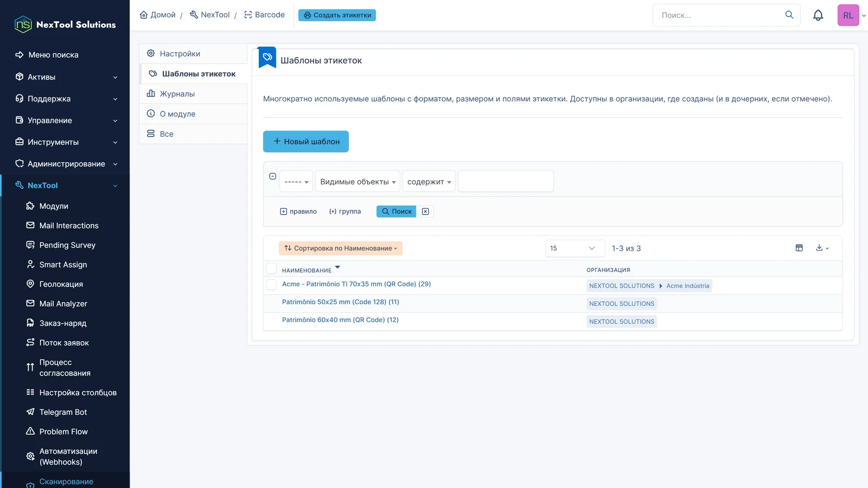Open Smart Assign in sidebar
Screen dimensions: 868x488
pos(63,265)
